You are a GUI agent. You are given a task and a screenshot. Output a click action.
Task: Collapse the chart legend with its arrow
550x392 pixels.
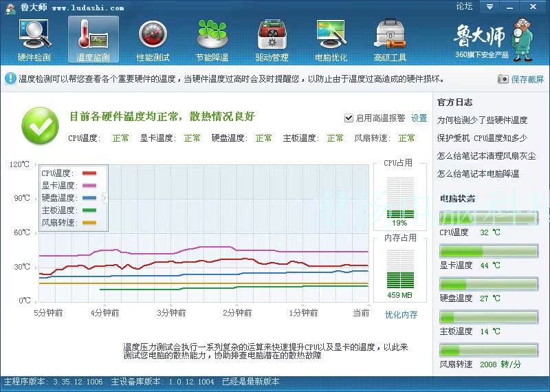point(104,198)
